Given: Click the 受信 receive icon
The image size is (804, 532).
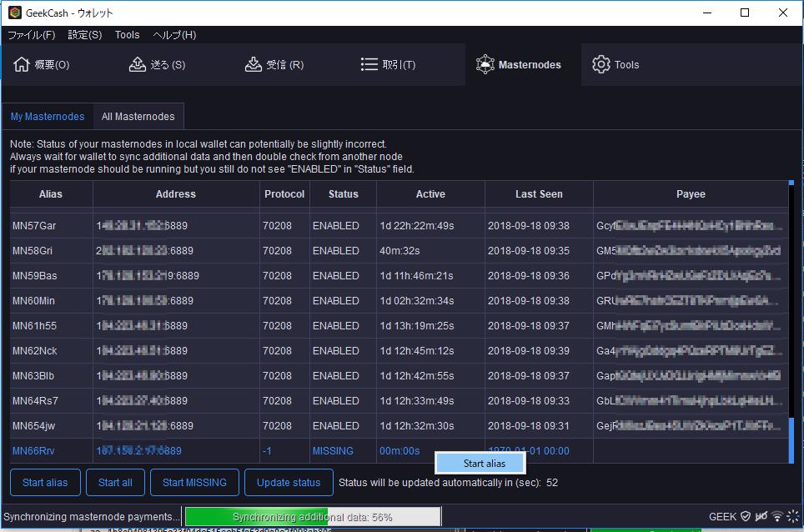Looking at the screenshot, I should (254, 65).
